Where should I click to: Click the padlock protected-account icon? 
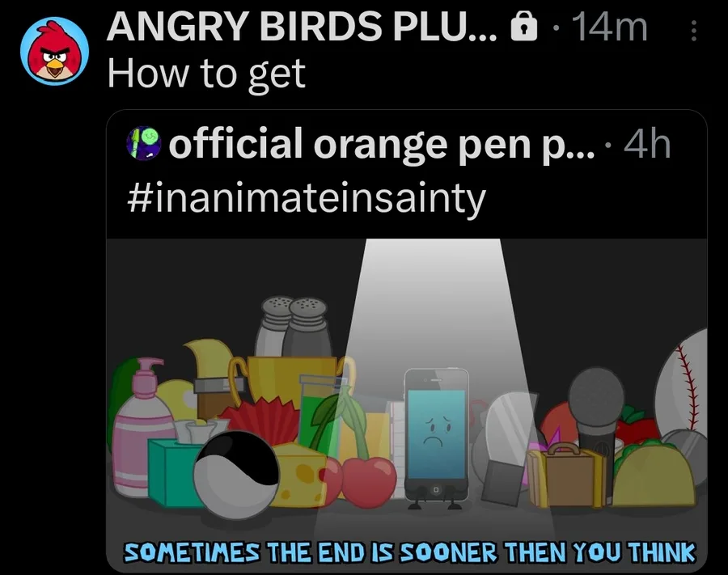(523, 27)
